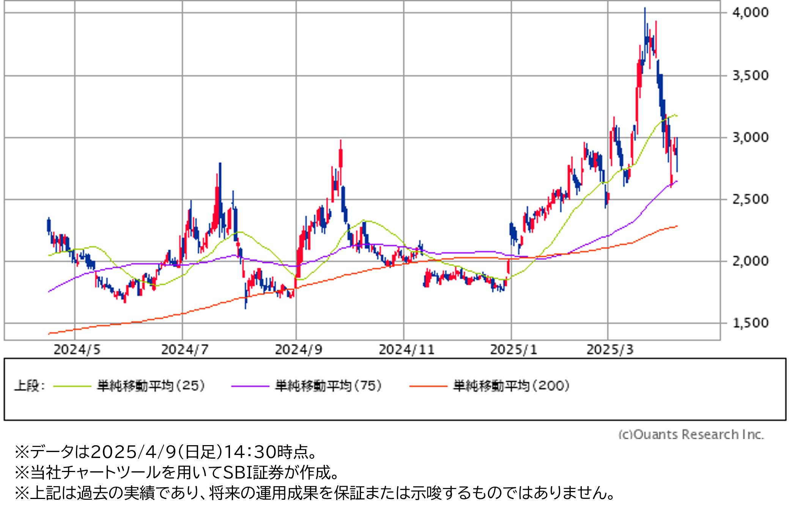Image resolution: width=789 pixels, height=532 pixels.
Task: Click the 3,000 price axis label
Action: click(750, 138)
